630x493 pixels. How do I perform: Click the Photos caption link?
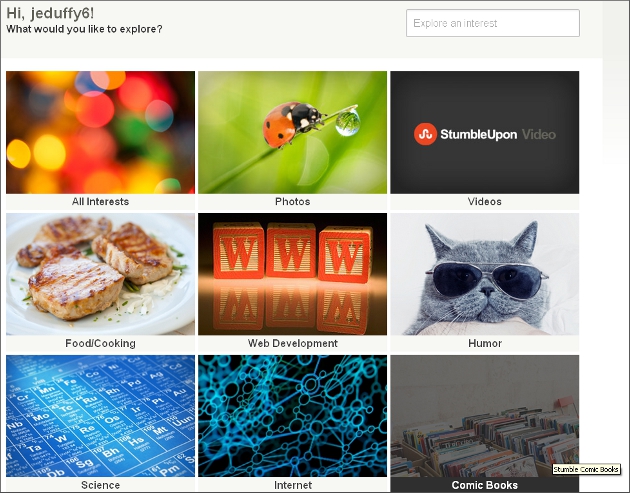click(x=292, y=202)
